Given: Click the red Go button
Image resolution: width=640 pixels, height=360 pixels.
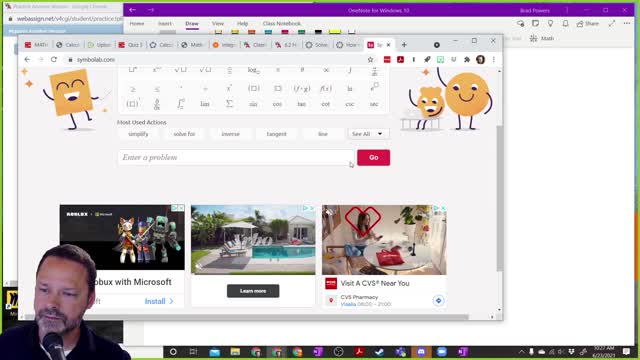Looking at the screenshot, I should (373, 158).
